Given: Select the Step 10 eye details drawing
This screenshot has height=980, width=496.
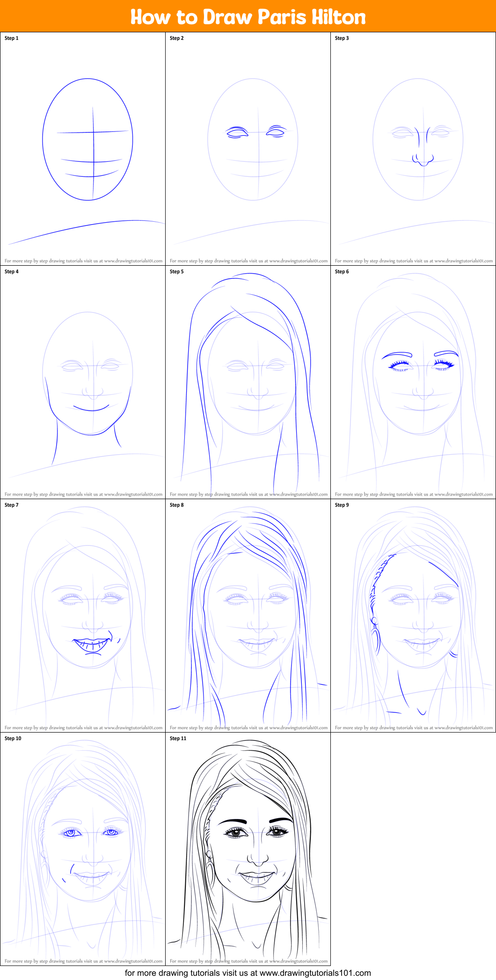Looking at the screenshot, I should [x=83, y=849].
